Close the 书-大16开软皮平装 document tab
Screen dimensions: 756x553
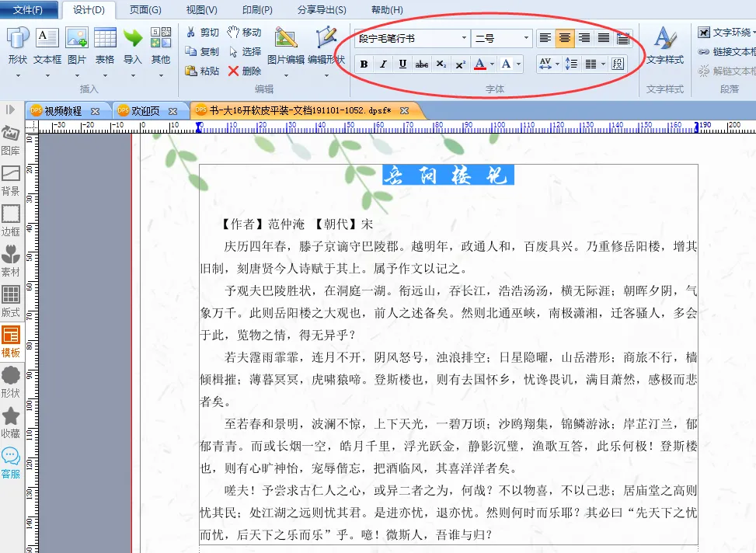pyautogui.click(x=405, y=111)
